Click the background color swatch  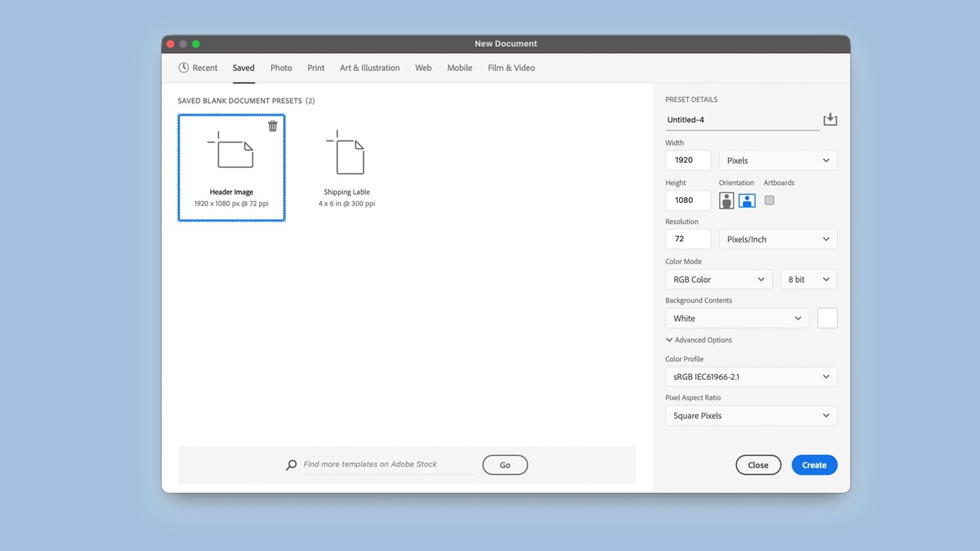pyautogui.click(x=827, y=318)
